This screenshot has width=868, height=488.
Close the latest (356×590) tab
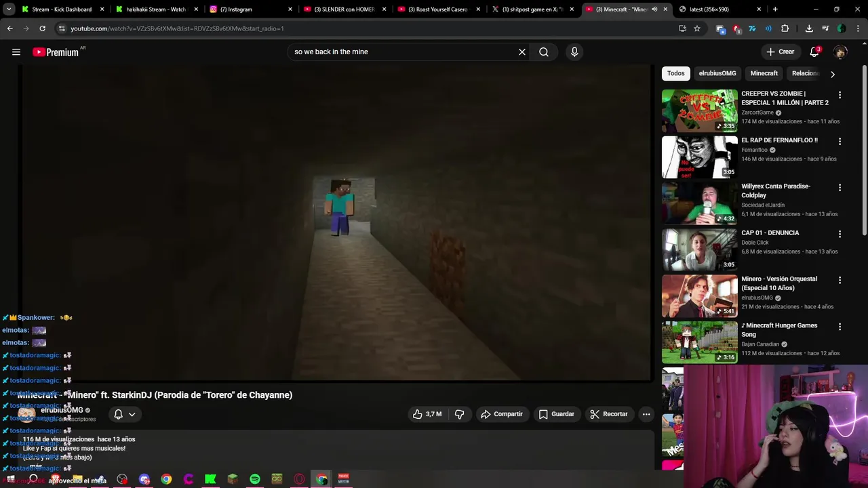point(759,9)
